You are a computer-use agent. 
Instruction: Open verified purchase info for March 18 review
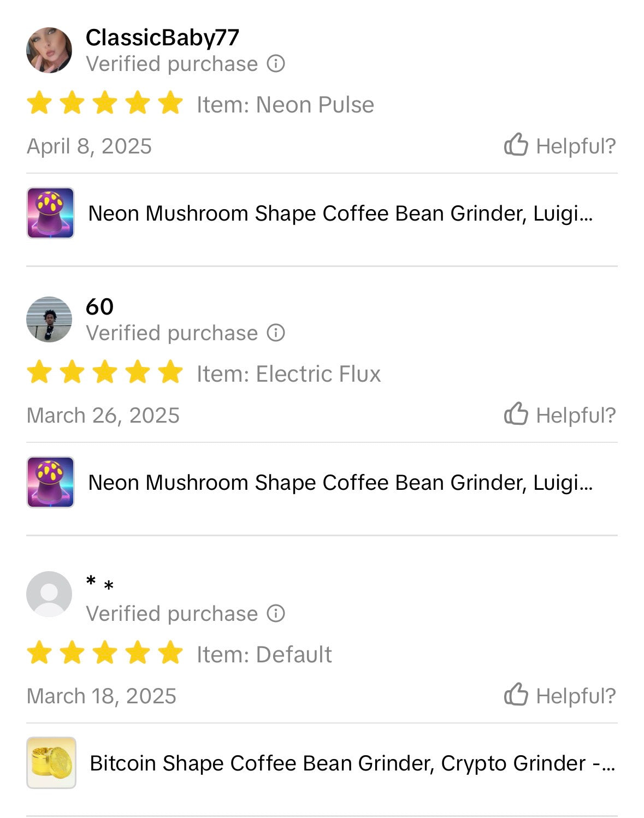pos(276,614)
